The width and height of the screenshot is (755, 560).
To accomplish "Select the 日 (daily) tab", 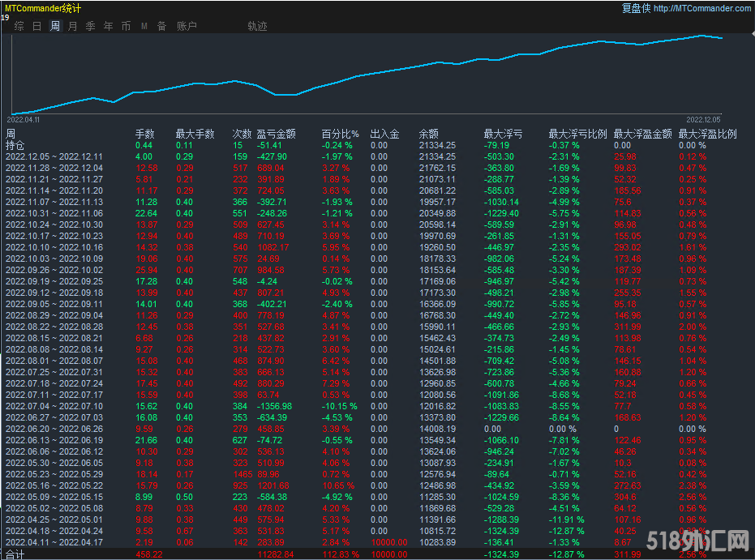I will pyautogui.click(x=36, y=26).
